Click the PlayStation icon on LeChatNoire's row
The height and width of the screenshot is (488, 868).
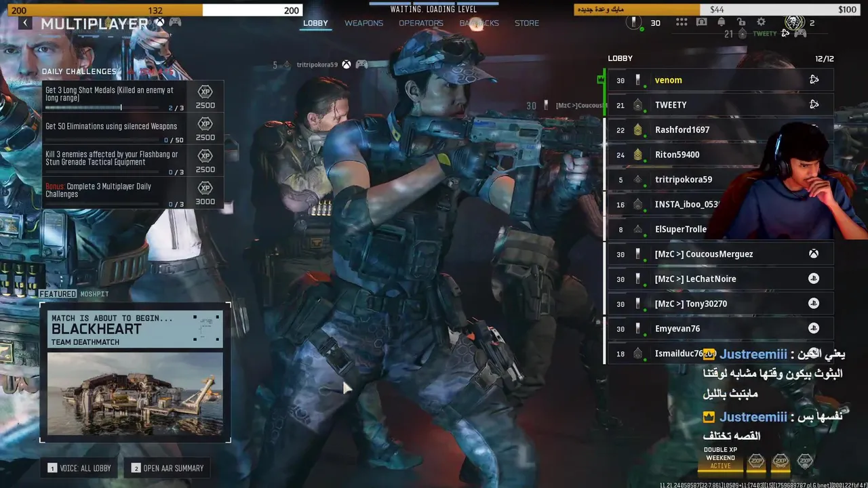pos(814,279)
